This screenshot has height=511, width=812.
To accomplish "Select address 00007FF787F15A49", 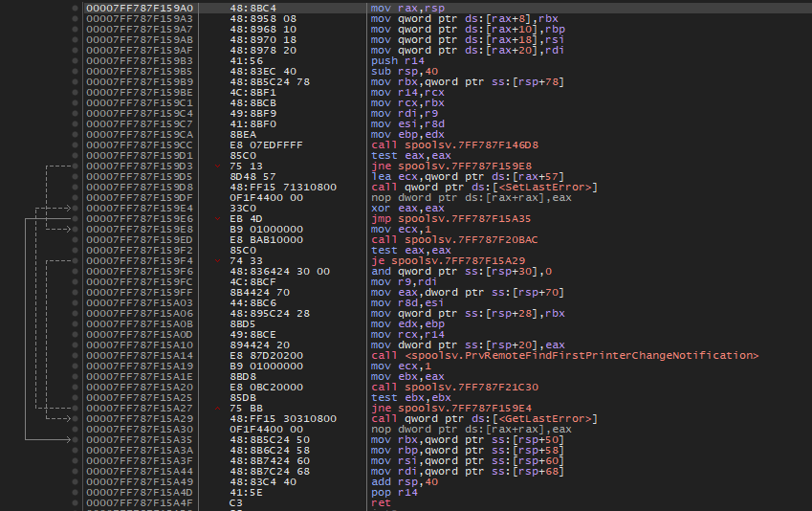I will [x=140, y=482].
